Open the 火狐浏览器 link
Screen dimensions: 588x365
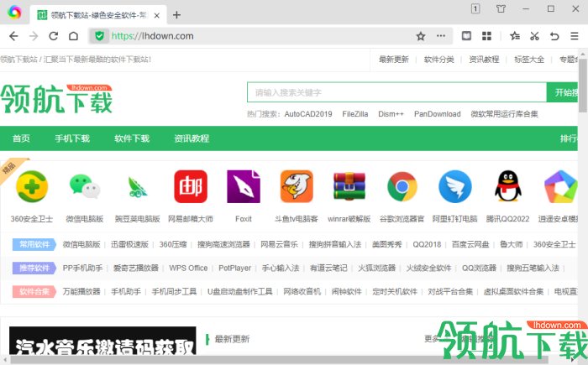point(377,268)
